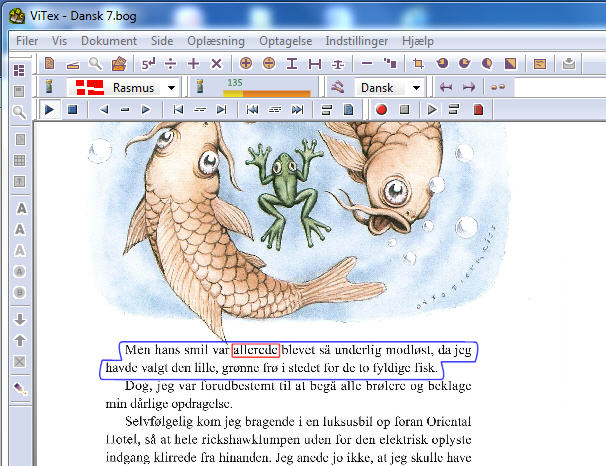606x466 pixels.
Task: Select the crop tool icon
Action: click(419, 63)
